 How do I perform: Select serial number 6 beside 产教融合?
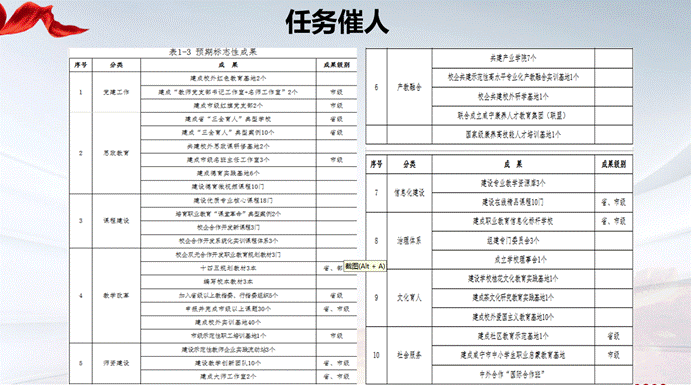[x=376, y=87]
